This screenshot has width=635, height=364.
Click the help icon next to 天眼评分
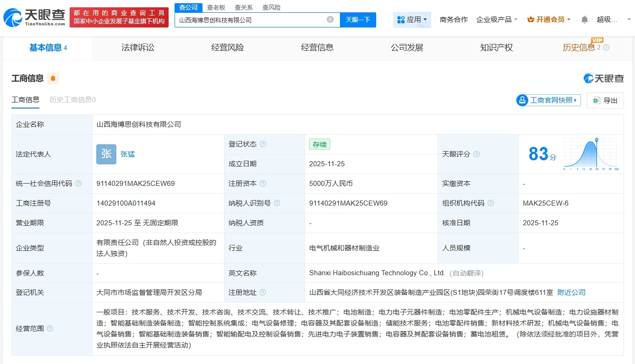[x=476, y=154]
